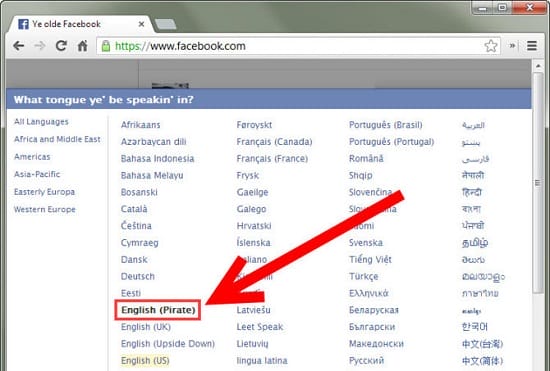550x371 pixels.
Task: Click the page scrollbar up arrow
Action: pos(538,66)
